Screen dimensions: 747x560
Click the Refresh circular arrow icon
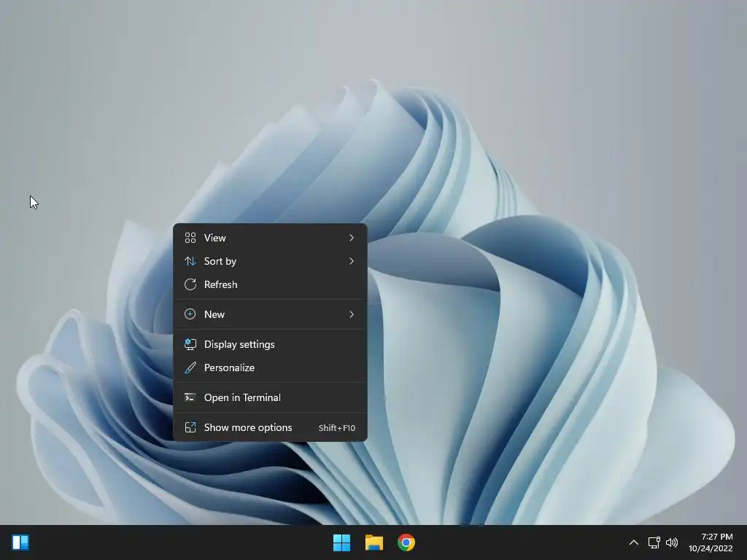(190, 284)
